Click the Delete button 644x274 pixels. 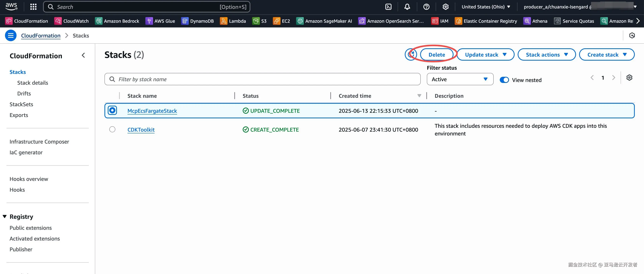pyautogui.click(x=436, y=55)
